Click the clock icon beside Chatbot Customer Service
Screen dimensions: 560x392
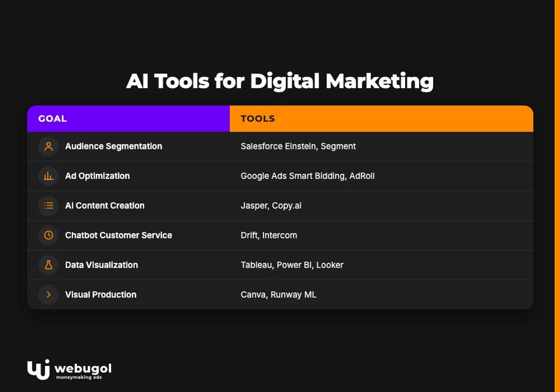point(49,235)
